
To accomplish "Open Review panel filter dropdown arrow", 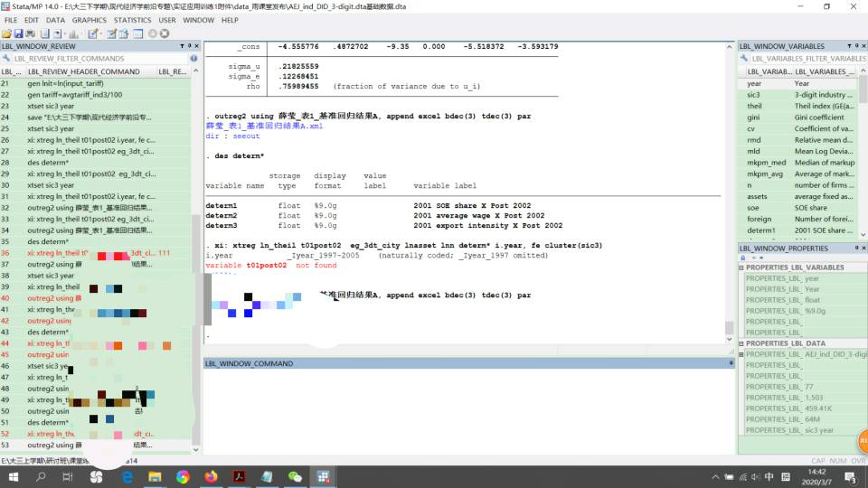I will pos(182,46).
